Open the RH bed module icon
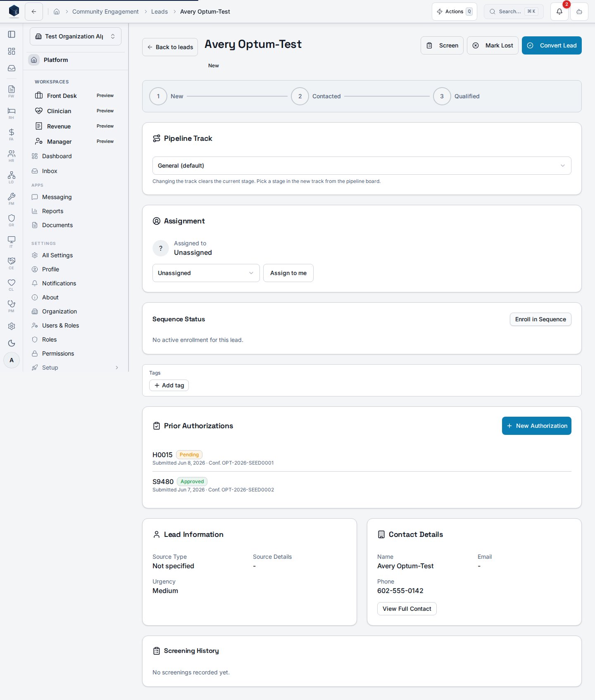This screenshot has height=700, width=595. 12,113
